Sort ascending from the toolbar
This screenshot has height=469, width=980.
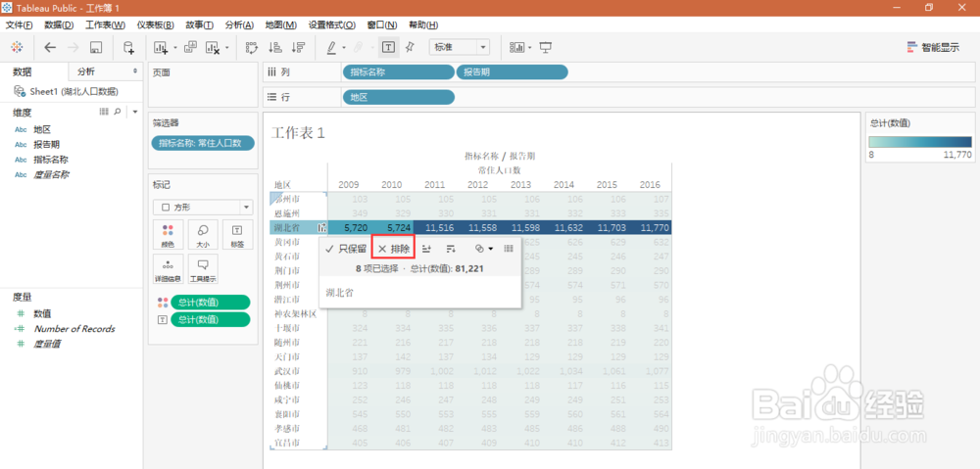pos(275,47)
